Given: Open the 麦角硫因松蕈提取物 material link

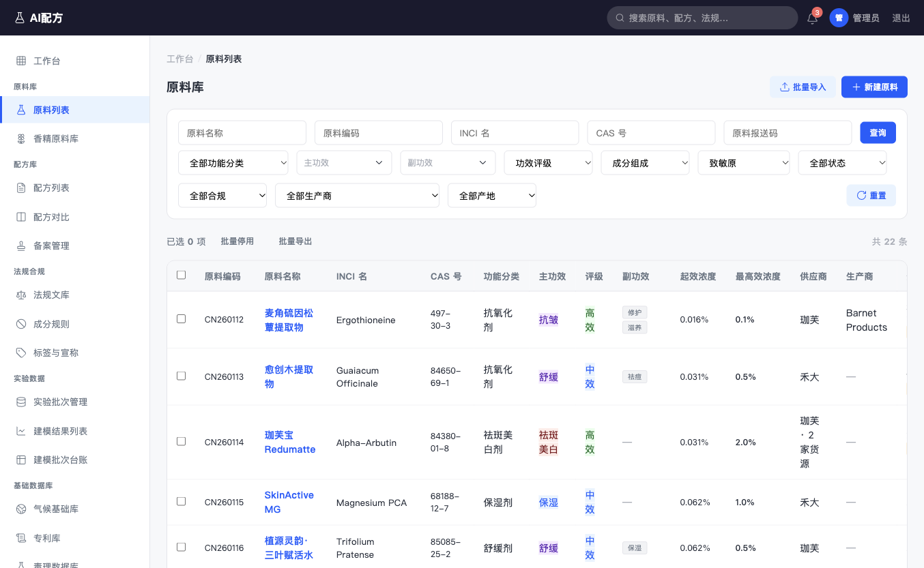Looking at the screenshot, I should 289,320.
